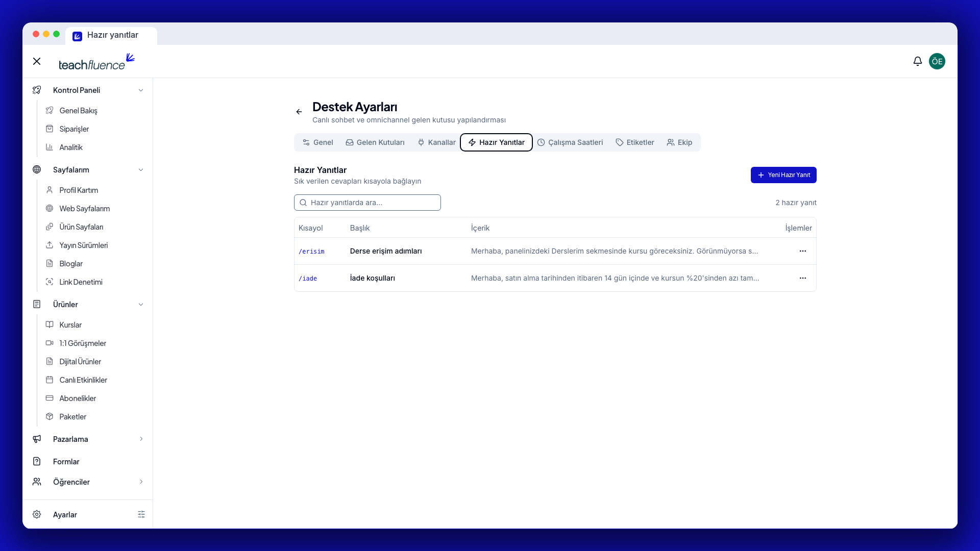Switch to the Gelen Kutuları tab
980x551 pixels.
[x=375, y=142]
